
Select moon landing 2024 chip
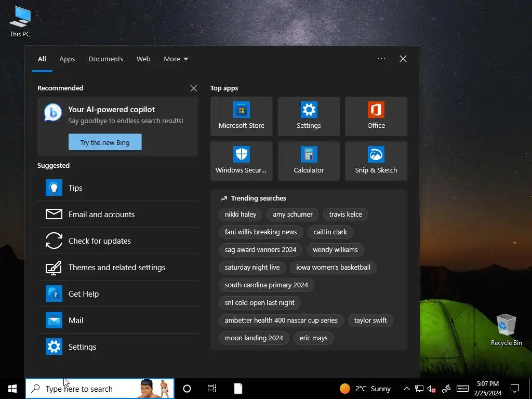254,338
